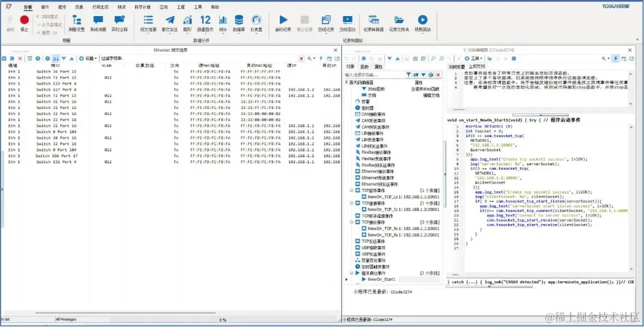Image resolution: width=644 pixels, height=327 pixels.
Task: Toggle the sort/auto-scroll button in Ethernet toolbar
Action: [56, 59]
